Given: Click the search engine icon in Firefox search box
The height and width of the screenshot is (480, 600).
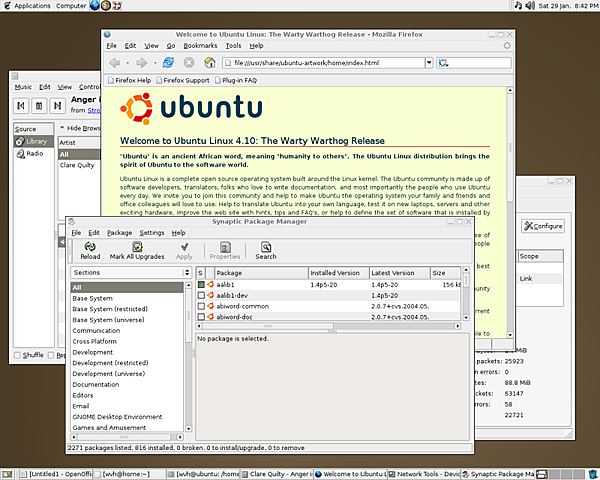Looking at the screenshot, I should (443, 63).
